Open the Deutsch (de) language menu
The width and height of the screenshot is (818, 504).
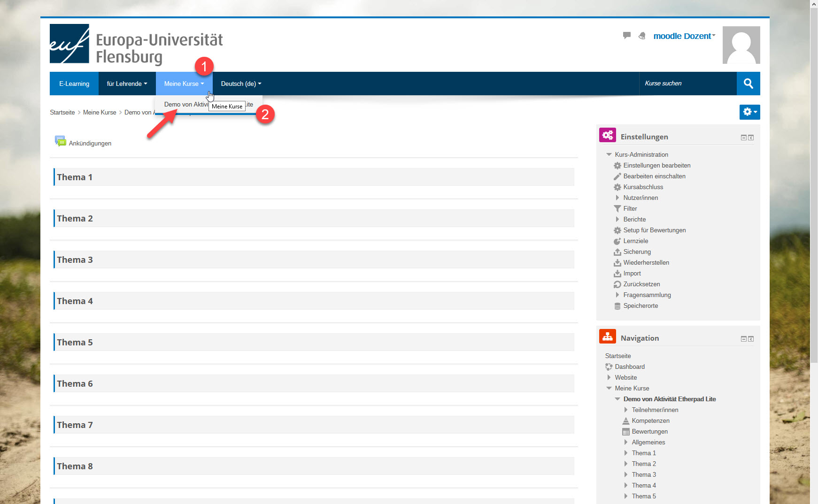coord(240,84)
